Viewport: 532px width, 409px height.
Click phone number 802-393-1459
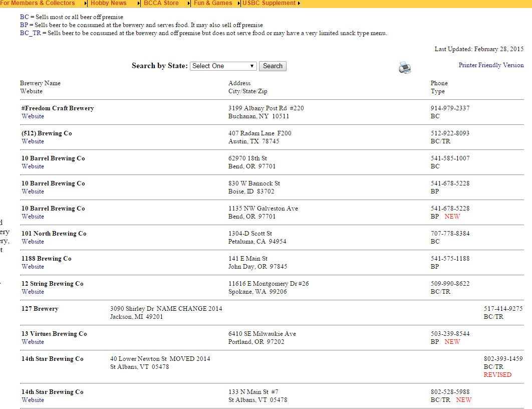(x=503, y=359)
